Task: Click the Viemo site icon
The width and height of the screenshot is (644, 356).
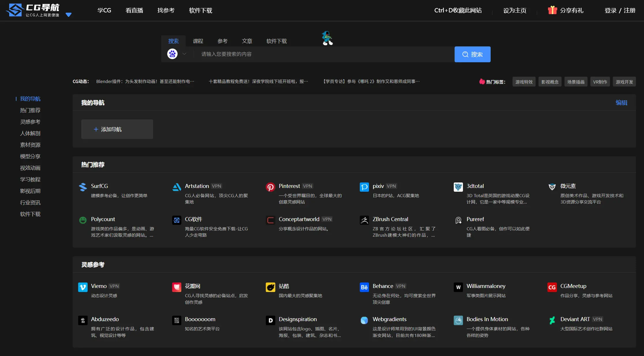Action: pyautogui.click(x=83, y=287)
